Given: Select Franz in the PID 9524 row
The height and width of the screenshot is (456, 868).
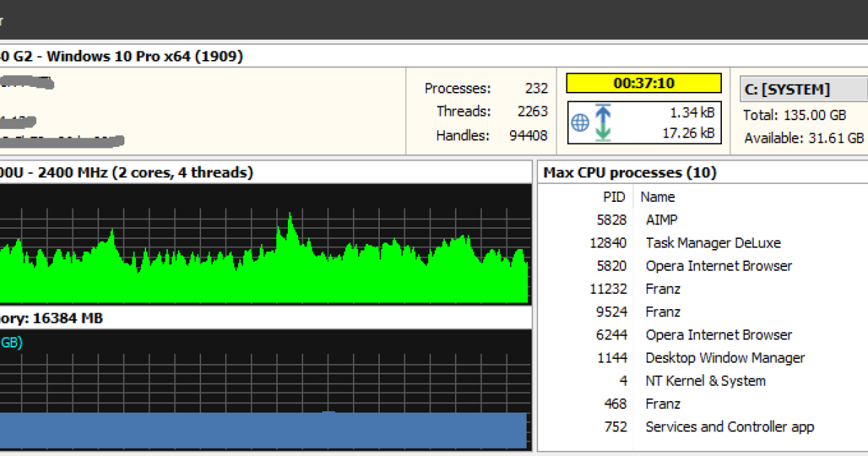Looking at the screenshot, I should tap(663, 312).
